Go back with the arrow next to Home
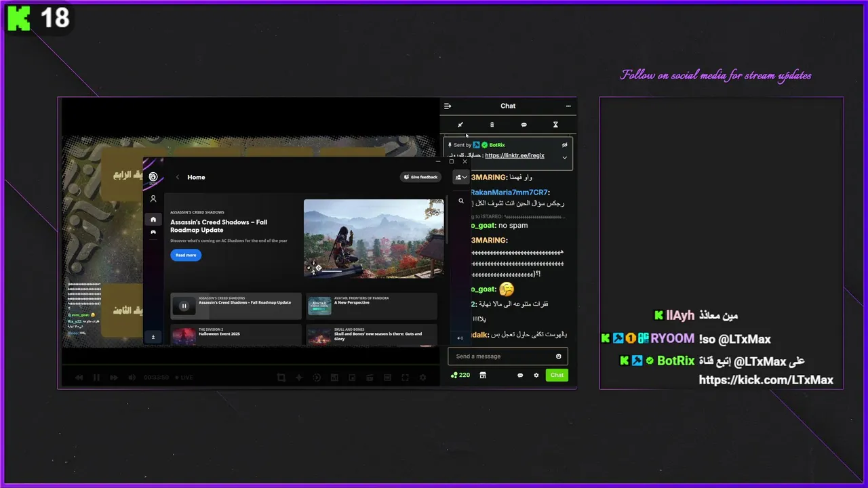The image size is (868, 488). (178, 177)
